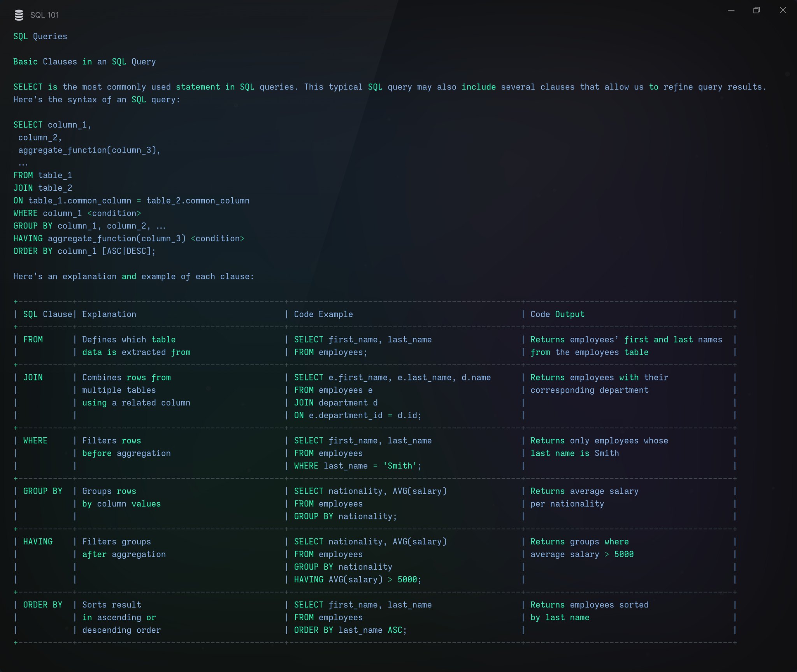Click "Here's an explanation and example" sentence
Screen dimensions: 797x672
click(x=133, y=277)
